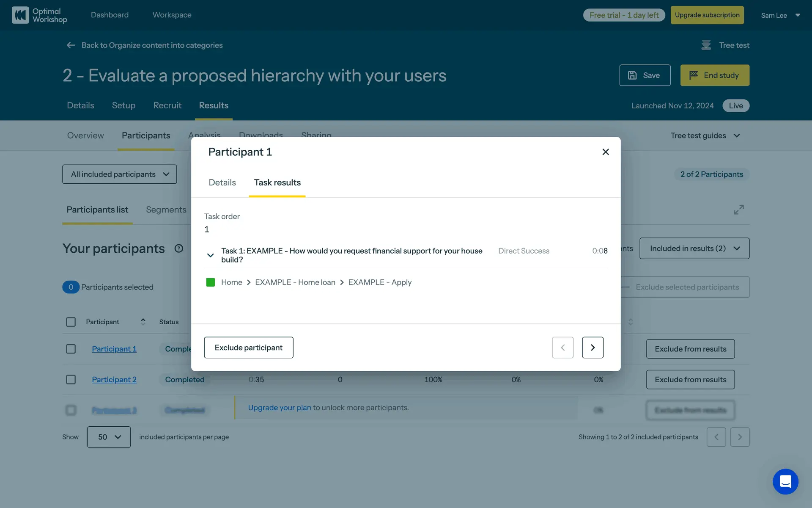The height and width of the screenshot is (508, 812).
Task: Click the Participant column sort arrows
Action: (x=143, y=322)
